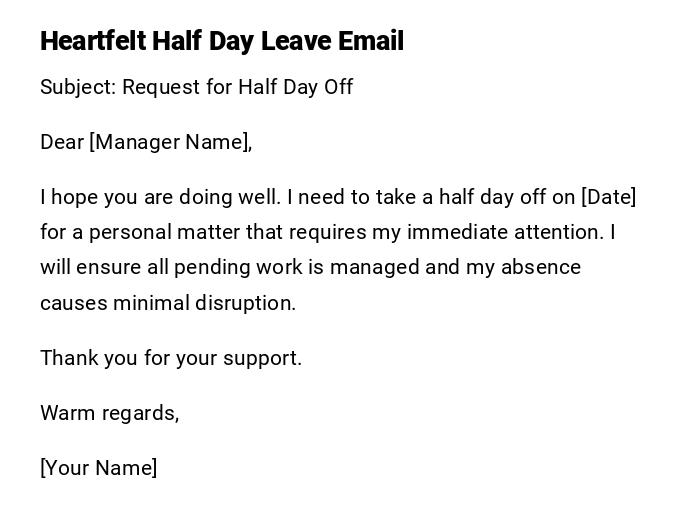The height and width of the screenshot is (530, 700).
Task: Select the [Date] placeholder
Action: 608,197
